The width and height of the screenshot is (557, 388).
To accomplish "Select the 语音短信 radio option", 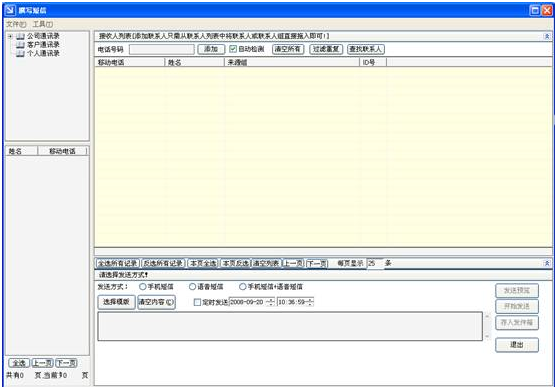I will pyautogui.click(x=192, y=286).
